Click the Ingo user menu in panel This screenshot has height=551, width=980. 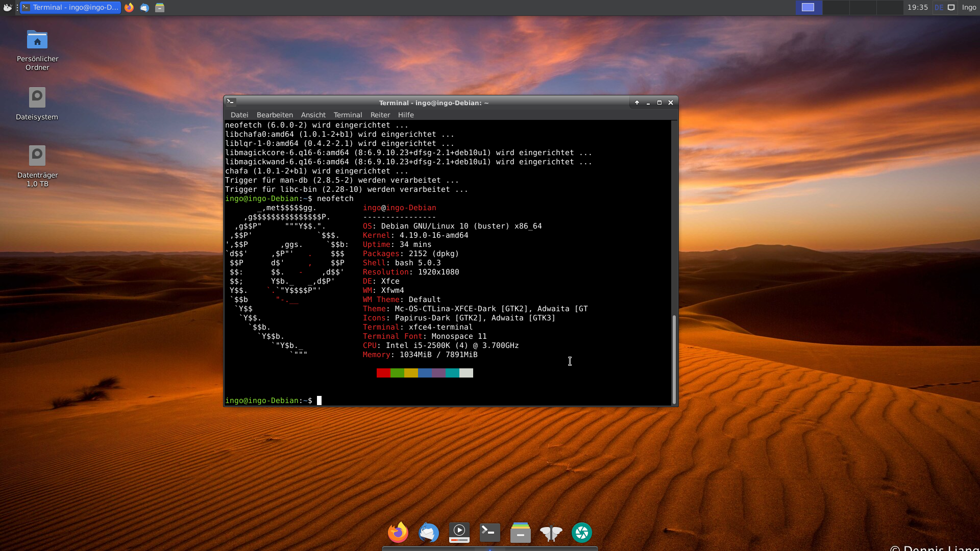click(969, 7)
